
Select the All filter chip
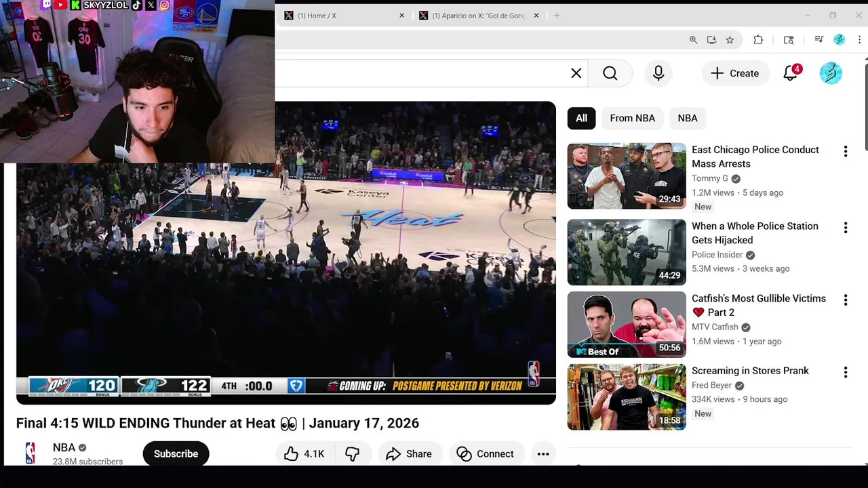pos(582,118)
